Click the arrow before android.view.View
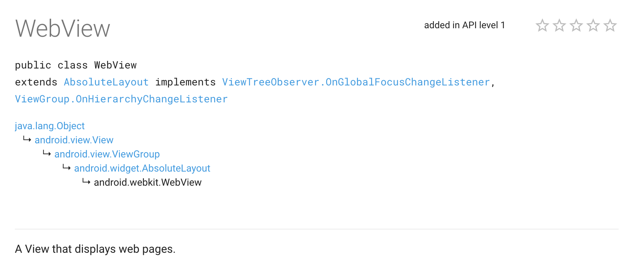Screen dimensions: 644x269 tap(27, 139)
